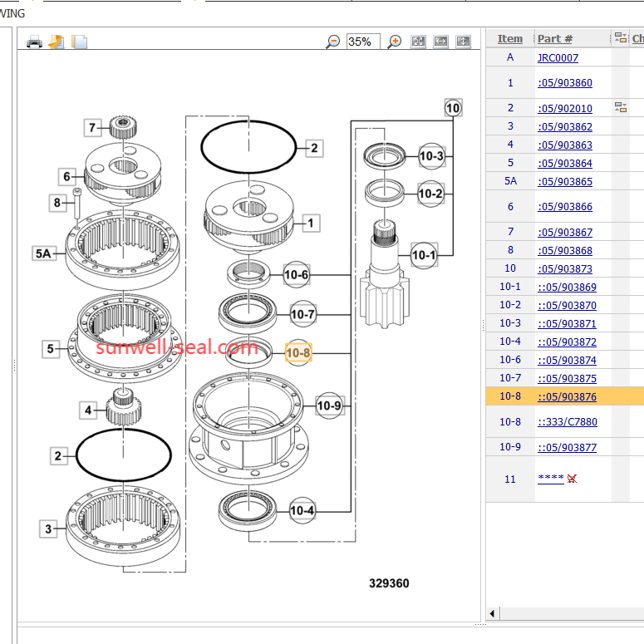Open part link 05/903877
Viewport: 644px width, 644px height.
coord(567,448)
